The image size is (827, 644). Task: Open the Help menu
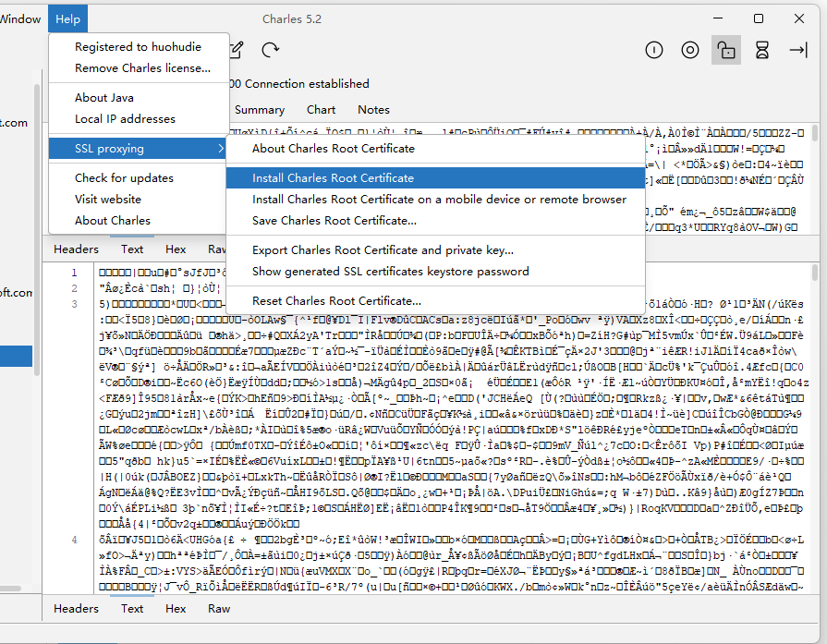click(x=68, y=19)
